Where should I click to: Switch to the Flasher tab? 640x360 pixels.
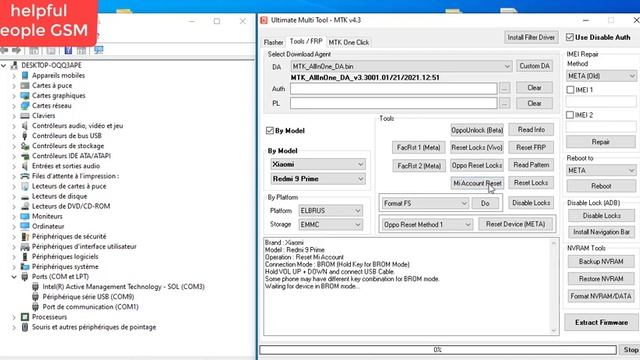(273, 42)
